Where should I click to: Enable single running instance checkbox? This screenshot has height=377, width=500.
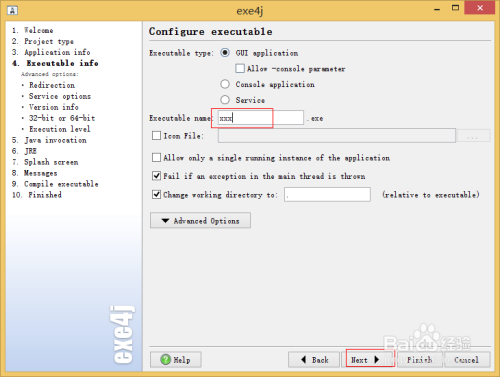(156, 157)
